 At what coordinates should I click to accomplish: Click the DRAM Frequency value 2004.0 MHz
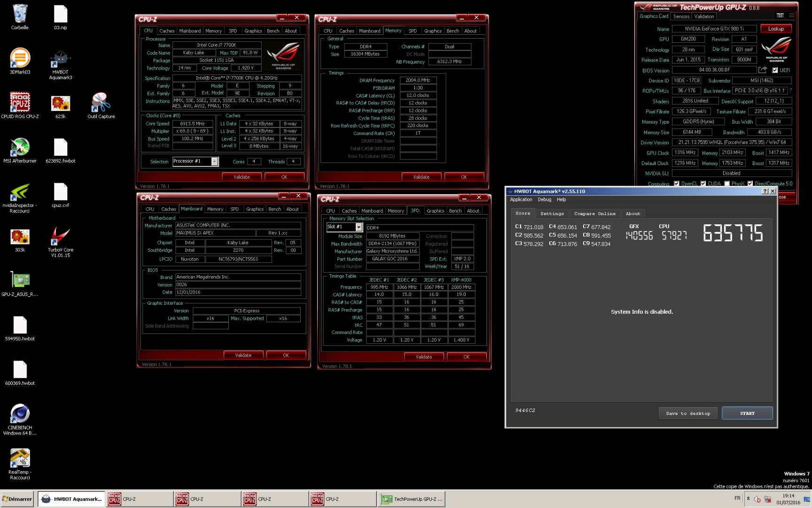pos(418,80)
